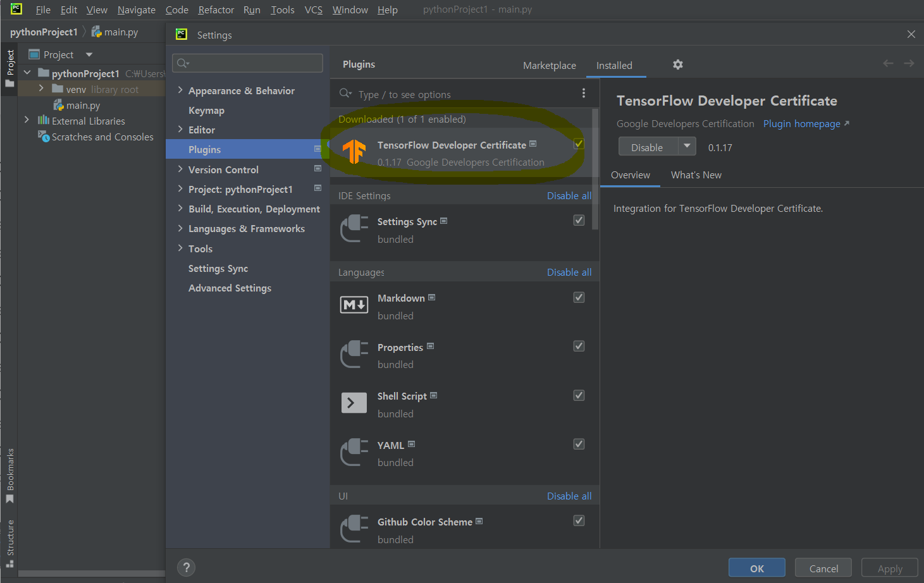Click the Scratches and Consoles icon
The image size is (924, 583).
point(44,136)
